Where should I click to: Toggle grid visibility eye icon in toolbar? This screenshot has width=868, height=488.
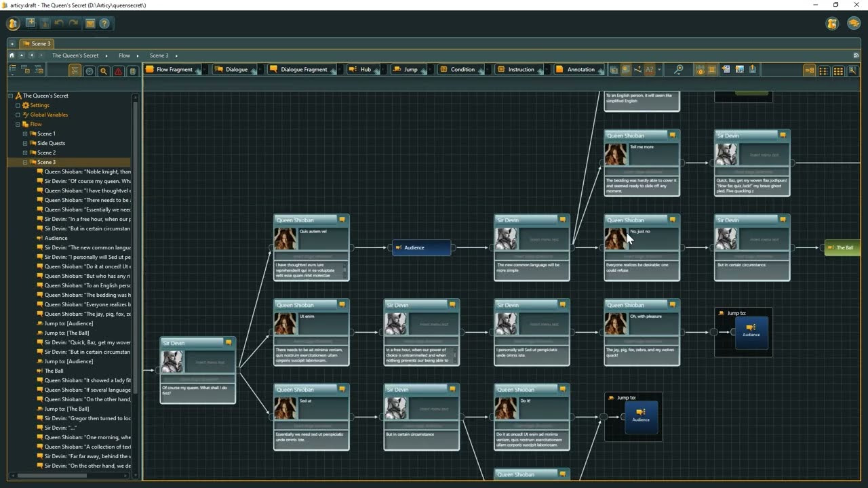coord(699,69)
